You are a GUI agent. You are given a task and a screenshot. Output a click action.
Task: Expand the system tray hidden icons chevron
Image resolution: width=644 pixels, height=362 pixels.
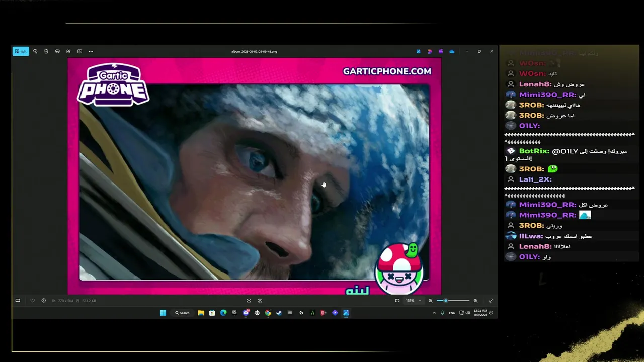click(x=434, y=313)
